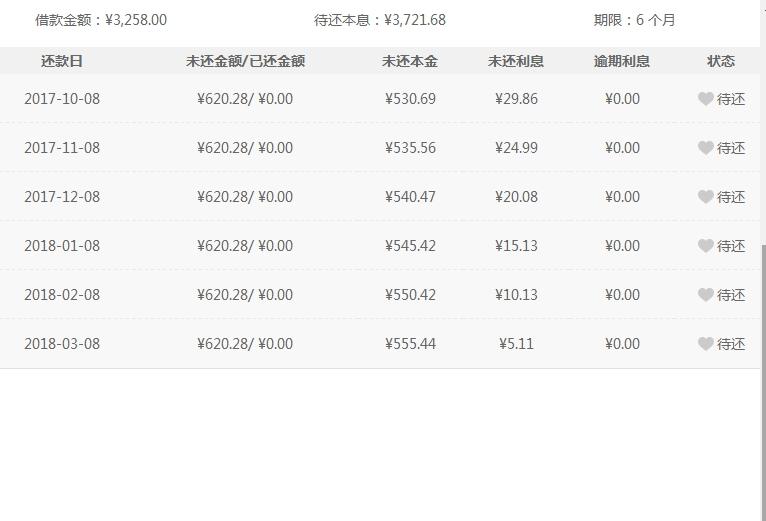The height and width of the screenshot is (521, 766).
Task: Click the ¥555.44 unpaid principal cell
Action: click(x=410, y=344)
